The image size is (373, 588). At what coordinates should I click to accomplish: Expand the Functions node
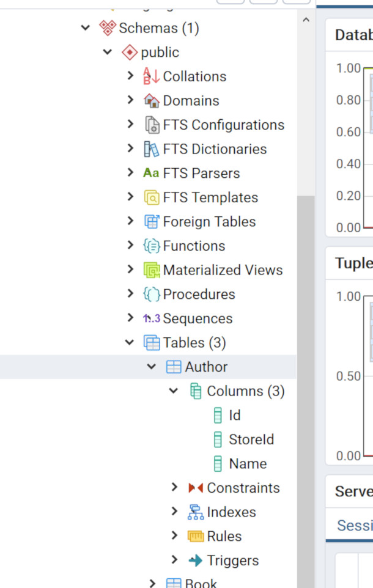pyautogui.click(x=130, y=246)
